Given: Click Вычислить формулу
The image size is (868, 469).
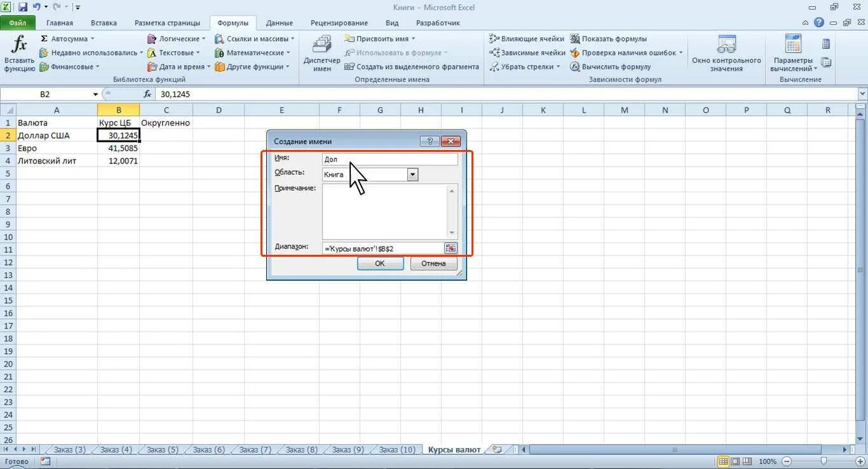Looking at the screenshot, I should (x=610, y=67).
